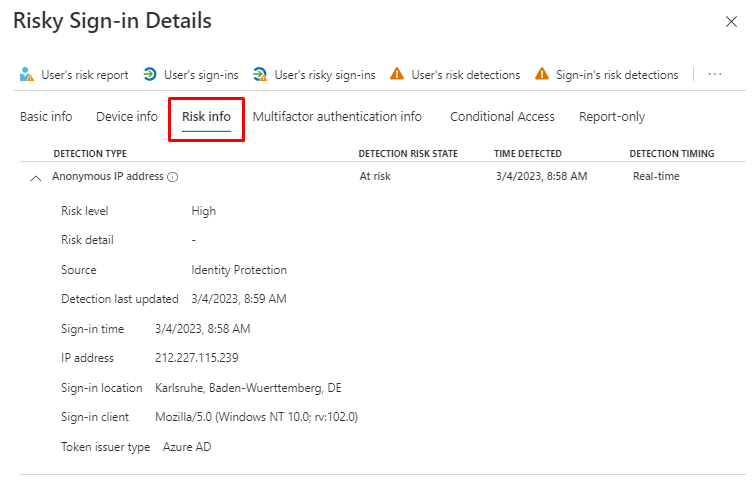752x483 pixels.
Task: Click the User's risk report icon
Action: click(27, 74)
